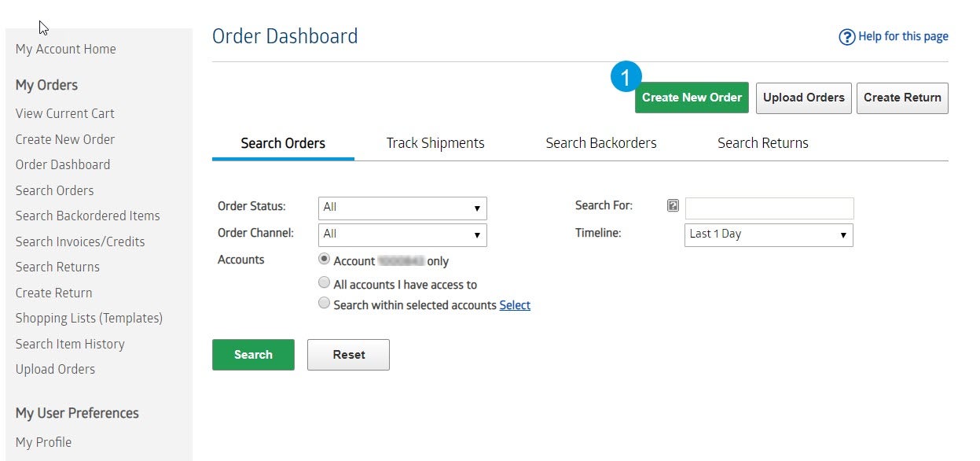Open the Order Status dropdown
Viewport: 980px width, 461px height.
402,208
